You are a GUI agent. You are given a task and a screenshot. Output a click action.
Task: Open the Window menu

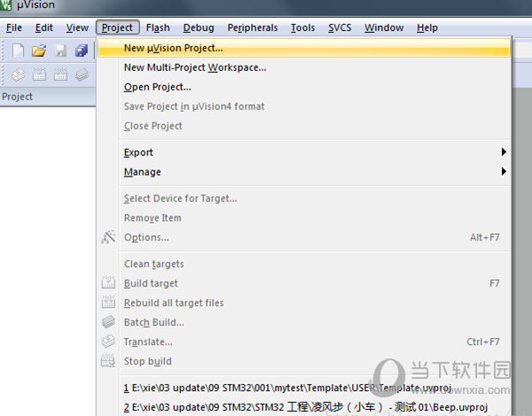coord(384,27)
